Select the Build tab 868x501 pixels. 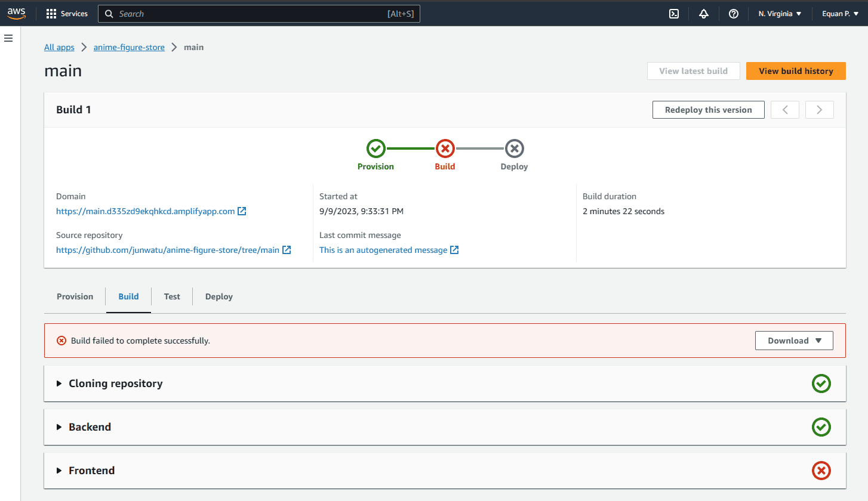[128, 296]
